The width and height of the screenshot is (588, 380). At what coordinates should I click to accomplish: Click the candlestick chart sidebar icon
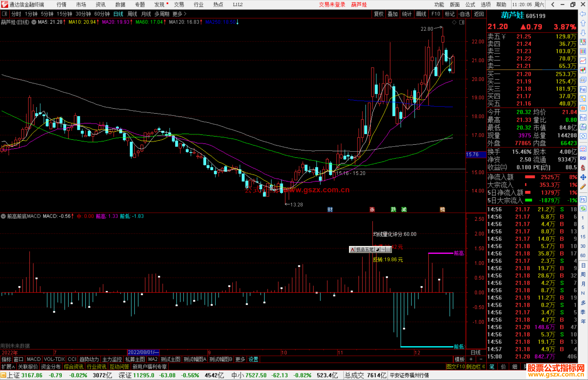[583, 70]
